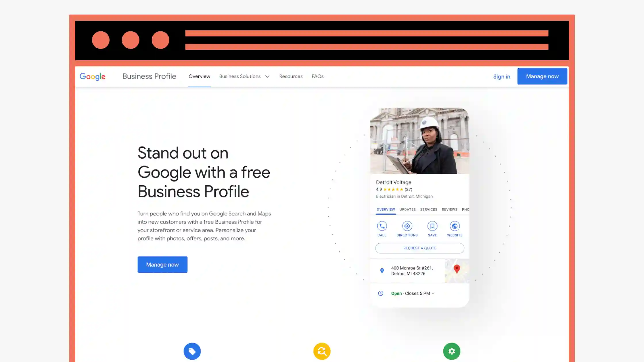Click the Manage now hero button
The height and width of the screenshot is (362, 644).
click(x=162, y=264)
